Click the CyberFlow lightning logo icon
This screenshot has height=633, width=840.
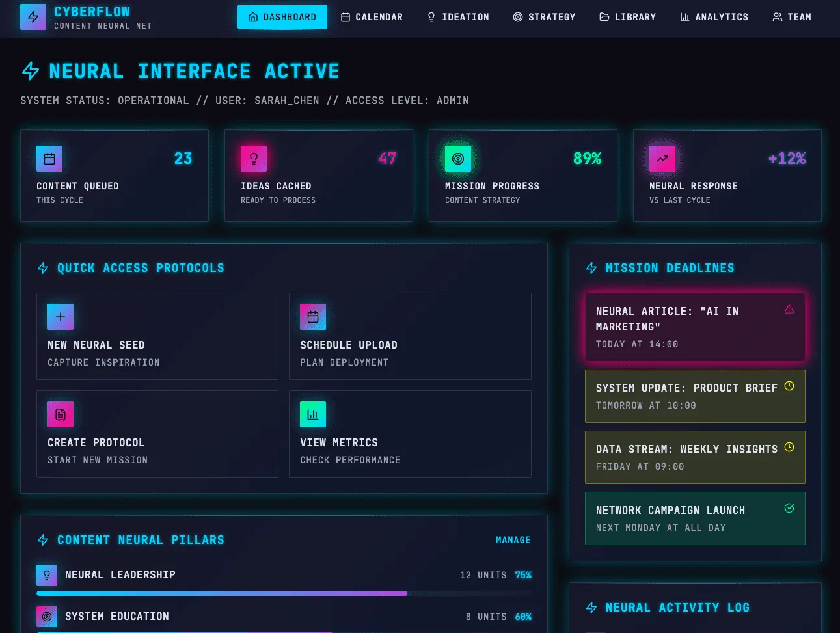tap(33, 18)
